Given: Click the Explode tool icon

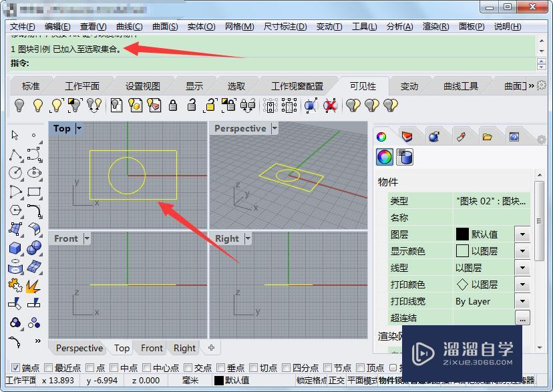Looking at the screenshot, I should click(33, 286).
